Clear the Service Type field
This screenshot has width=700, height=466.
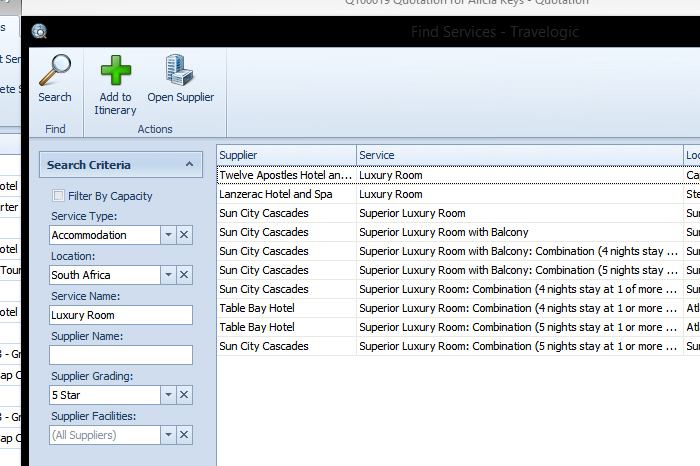click(184, 235)
